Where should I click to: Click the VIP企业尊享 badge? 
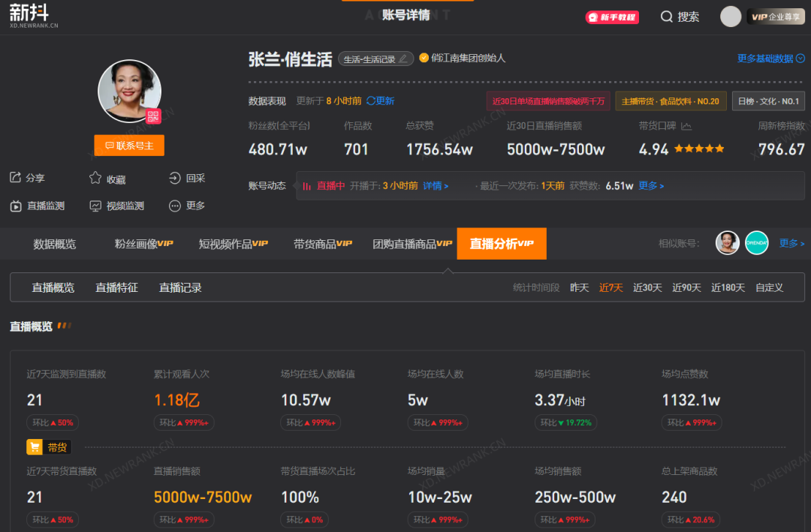point(776,17)
